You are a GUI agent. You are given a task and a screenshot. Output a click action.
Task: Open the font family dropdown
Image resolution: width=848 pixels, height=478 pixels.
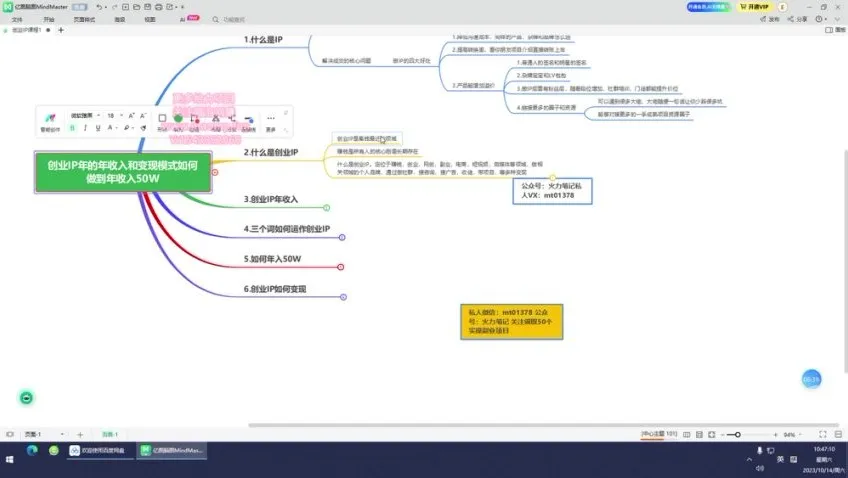[85, 116]
